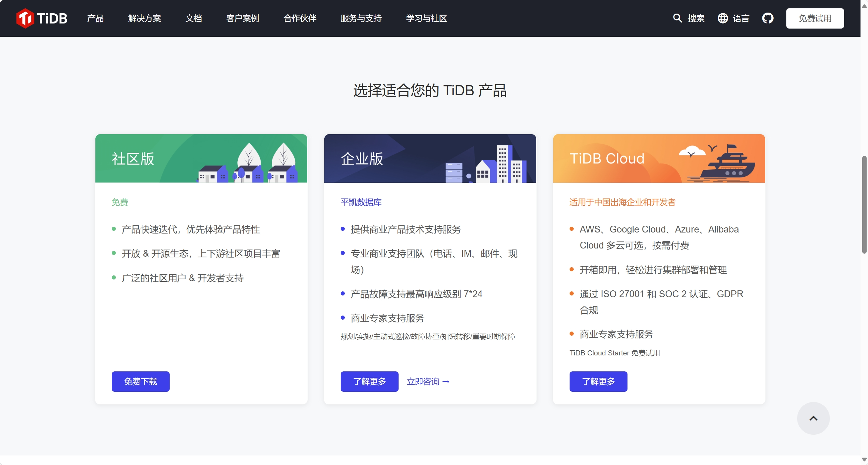Click 了解更多 on the TiDB Cloud card
Image resolution: width=868 pixels, height=465 pixels.
598,382
